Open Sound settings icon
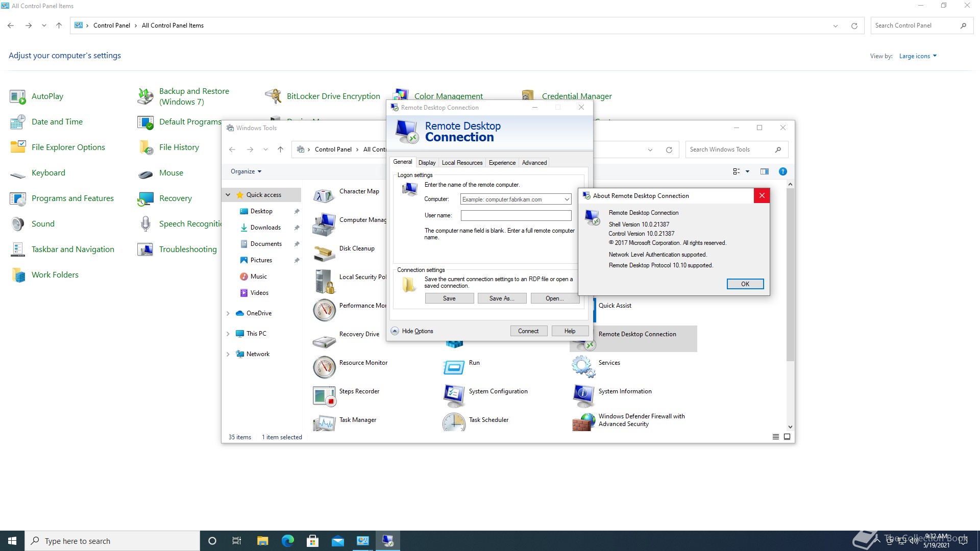 18,224
